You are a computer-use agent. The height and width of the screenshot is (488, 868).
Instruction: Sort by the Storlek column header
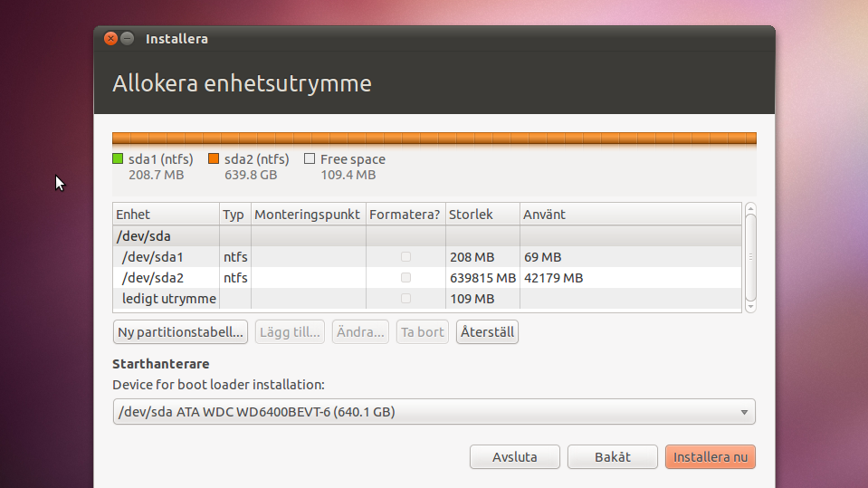(x=482, y=215)
